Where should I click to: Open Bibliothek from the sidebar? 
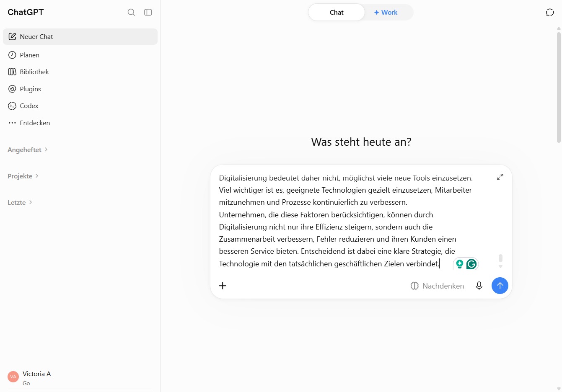[80, 72]
